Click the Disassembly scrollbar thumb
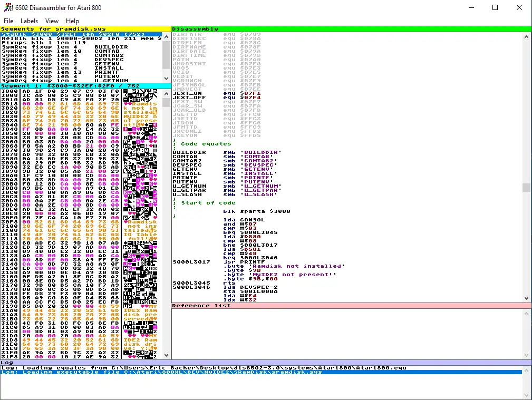 526,188
